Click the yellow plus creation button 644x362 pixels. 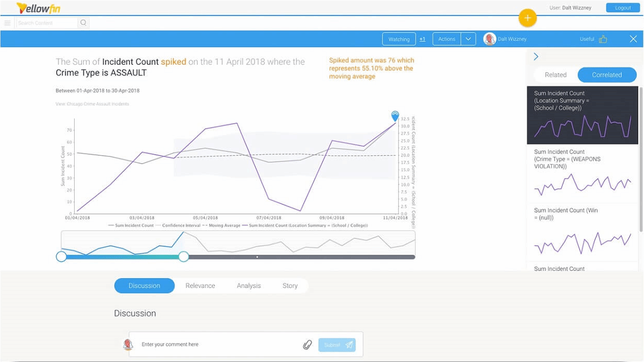527,18
